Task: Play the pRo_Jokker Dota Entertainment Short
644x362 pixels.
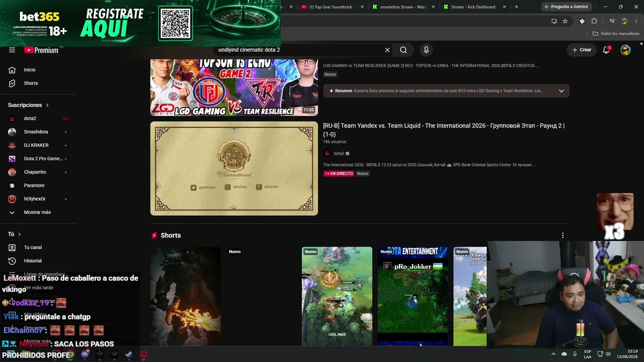Action: pyautogui.click(x=413, y=297)
